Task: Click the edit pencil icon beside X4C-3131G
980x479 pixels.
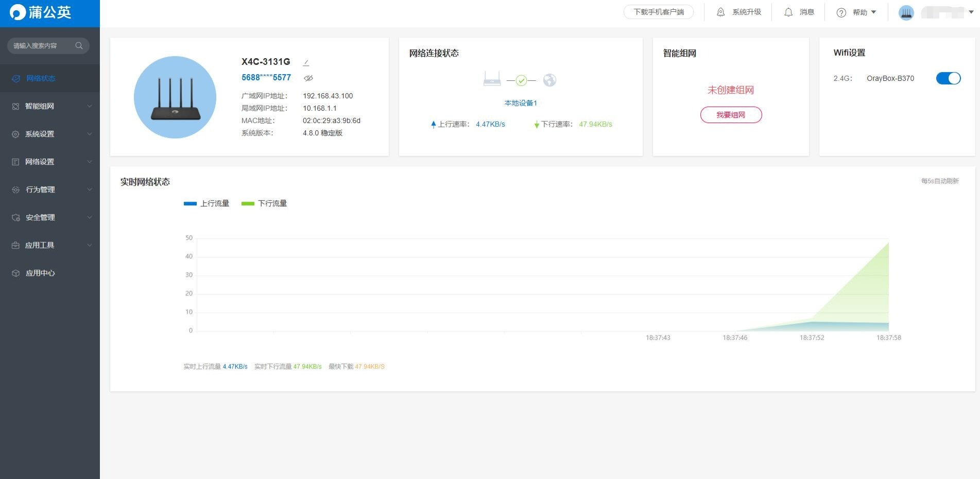Action: (x=306, y=63)
